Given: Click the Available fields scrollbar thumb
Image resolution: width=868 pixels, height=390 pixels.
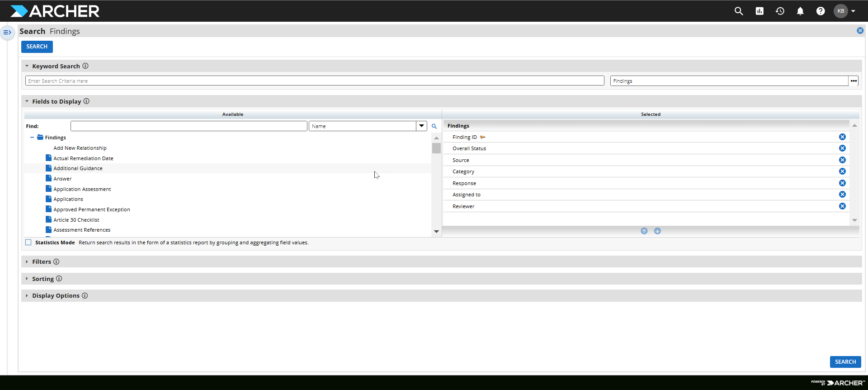Looking at the screenshot, I should [x=436, y=148].
